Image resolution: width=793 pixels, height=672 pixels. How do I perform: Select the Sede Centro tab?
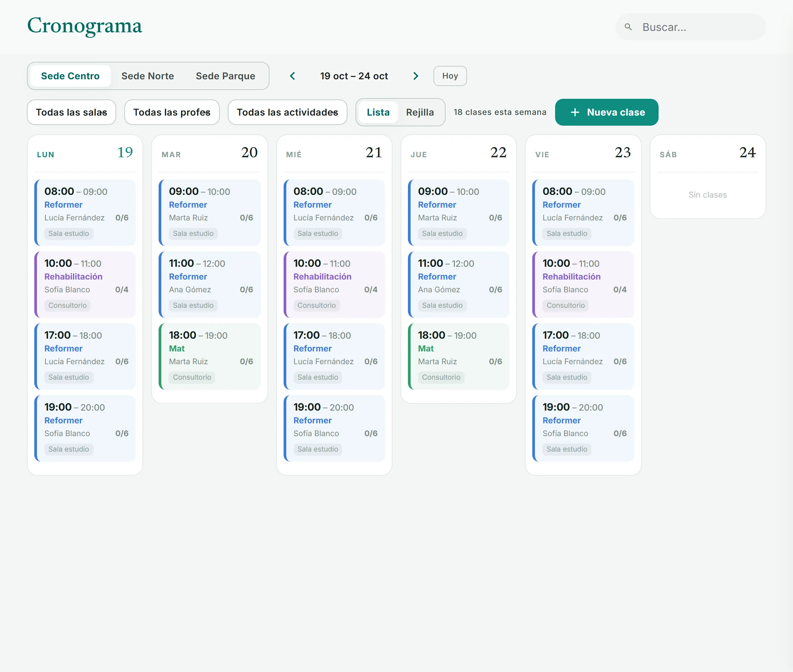(x=70, y=76)
